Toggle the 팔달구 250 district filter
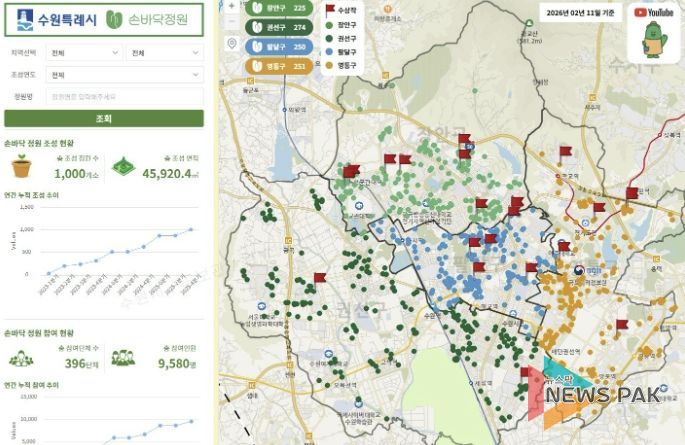 pyautogui.click(x=274, y=46)
